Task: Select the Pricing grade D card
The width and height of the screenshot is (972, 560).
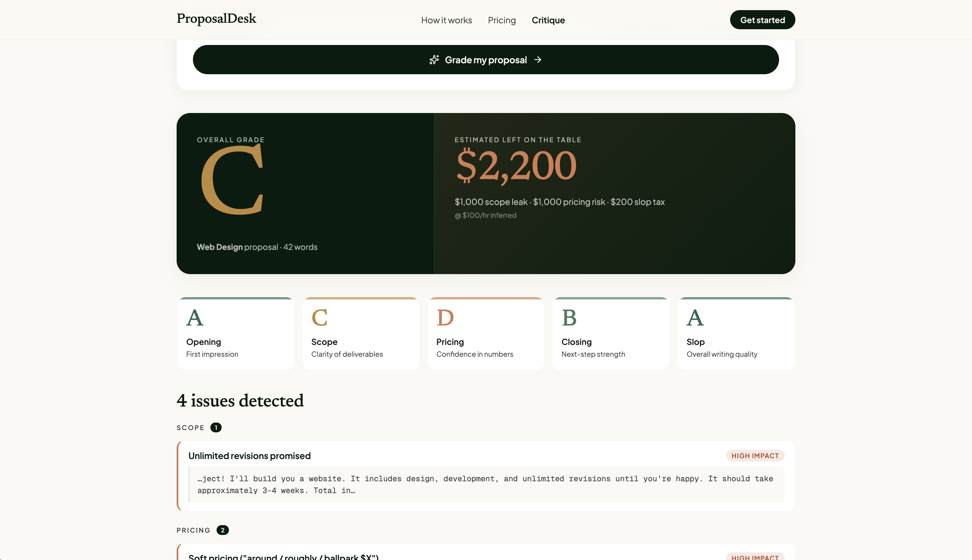Action: pyautogui.click(x=486, y=333)
